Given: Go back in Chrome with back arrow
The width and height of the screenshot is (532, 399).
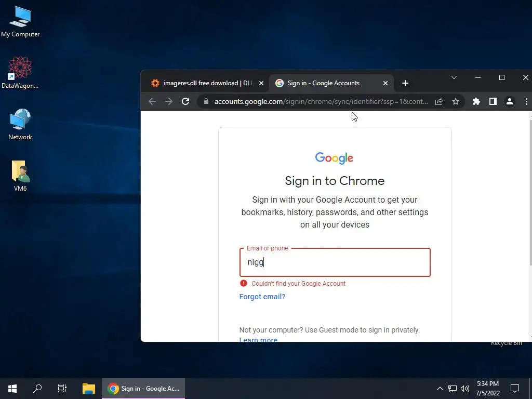Looking at the screenshot, I should (152, 101).
